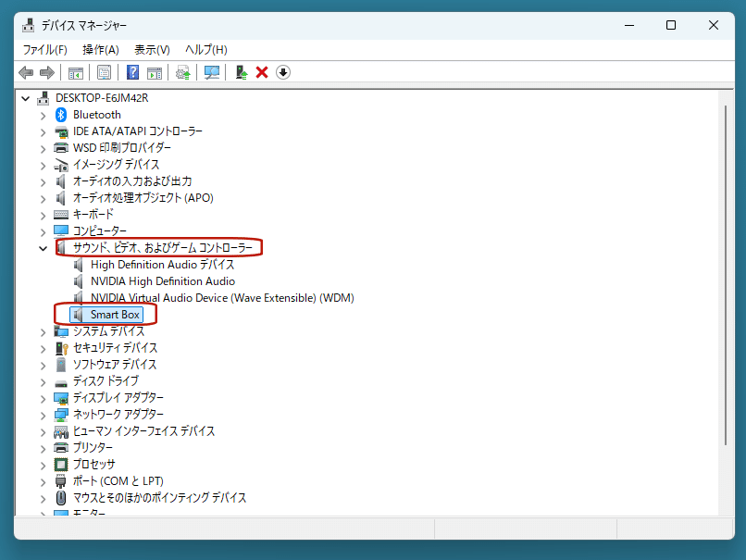Click the Update driver toolbar icon
Viewport: 746px width, 560px height.
(182, 72)
